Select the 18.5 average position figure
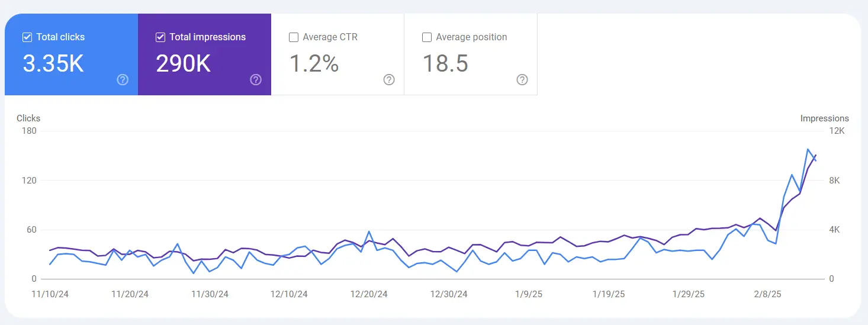 [445, 63]
